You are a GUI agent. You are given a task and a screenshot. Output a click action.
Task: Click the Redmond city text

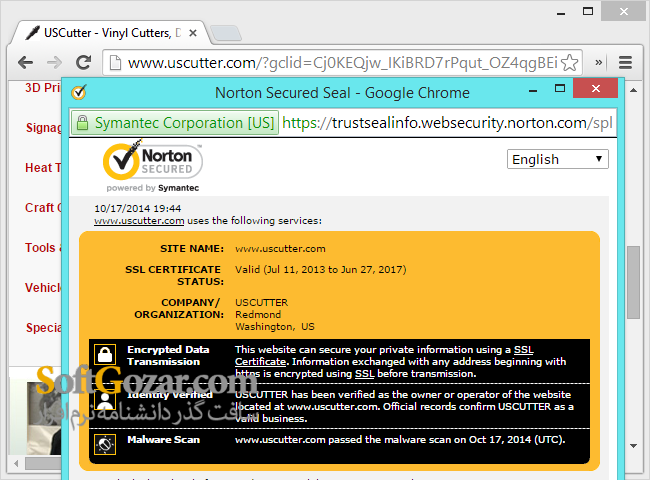pyautogui.click(x=258, y=315)
